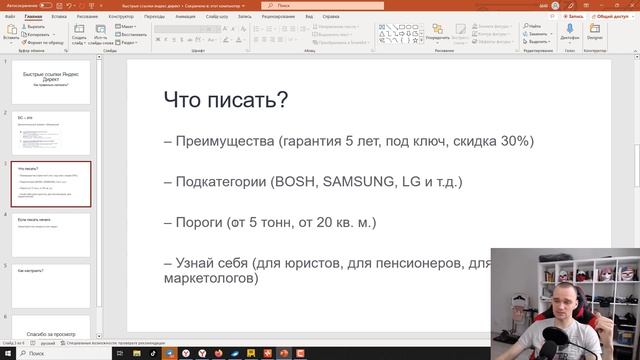Open the Clipboard group dialog launcher
The image size is (640, 360).
(66, 51)
